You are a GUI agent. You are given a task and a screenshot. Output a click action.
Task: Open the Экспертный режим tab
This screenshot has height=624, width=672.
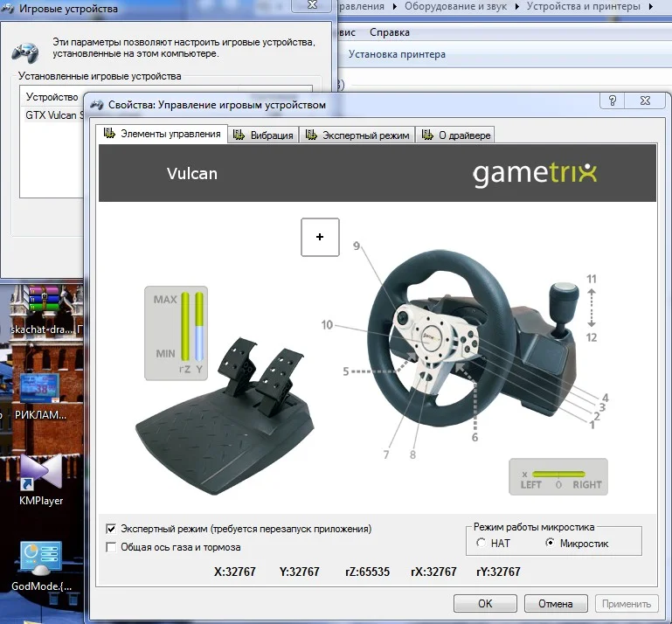[x=357, y=135]
